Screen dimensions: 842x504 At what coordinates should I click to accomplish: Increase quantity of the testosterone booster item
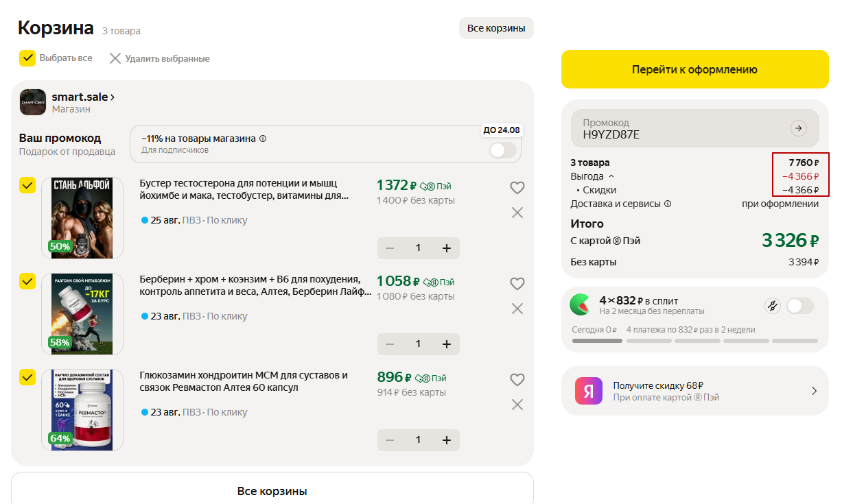446,248
